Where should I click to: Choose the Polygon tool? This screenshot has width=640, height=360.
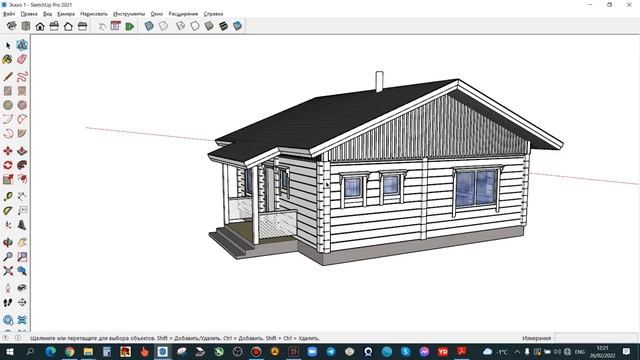(x=22, y=105)
